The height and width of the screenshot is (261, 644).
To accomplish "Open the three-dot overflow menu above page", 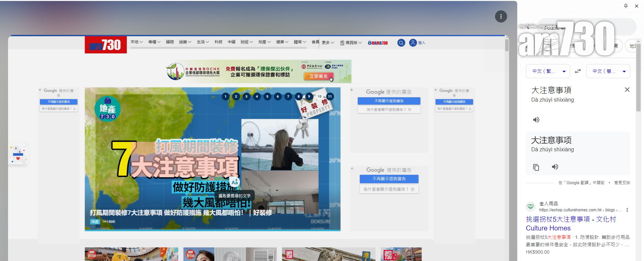I will pyautogui.click(x=501, y=16).
